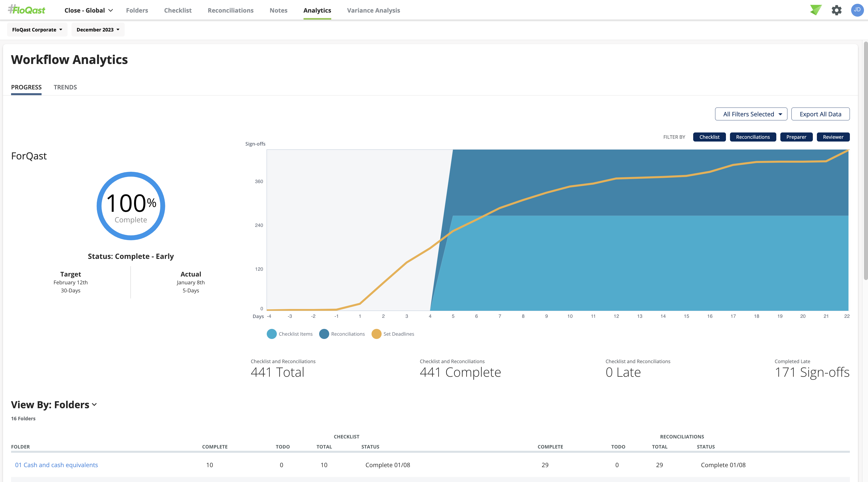Click the checklist COMPLETE column header
The height and width of the screenshot is (482, 868).
[215, 447]
